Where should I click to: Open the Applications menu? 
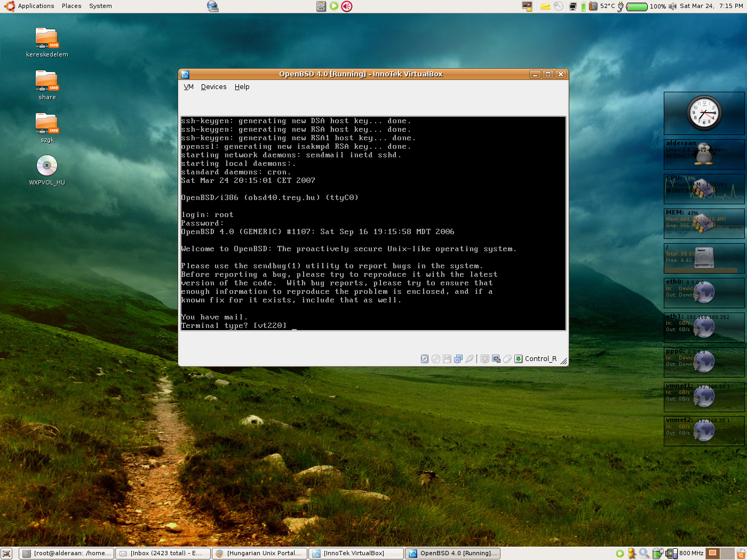(x=36, y=6)
